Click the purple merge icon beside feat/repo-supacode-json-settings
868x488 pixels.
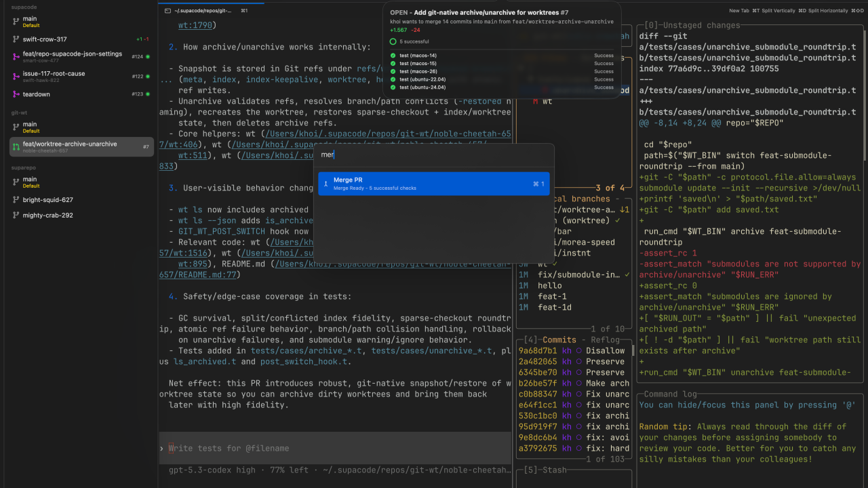point(16,57)
